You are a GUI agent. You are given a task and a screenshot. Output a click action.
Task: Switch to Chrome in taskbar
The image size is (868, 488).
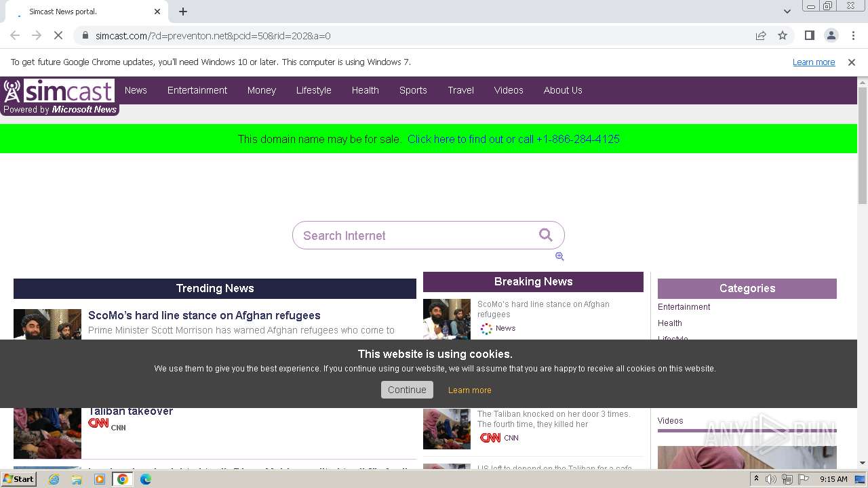(x=123, y=479)
